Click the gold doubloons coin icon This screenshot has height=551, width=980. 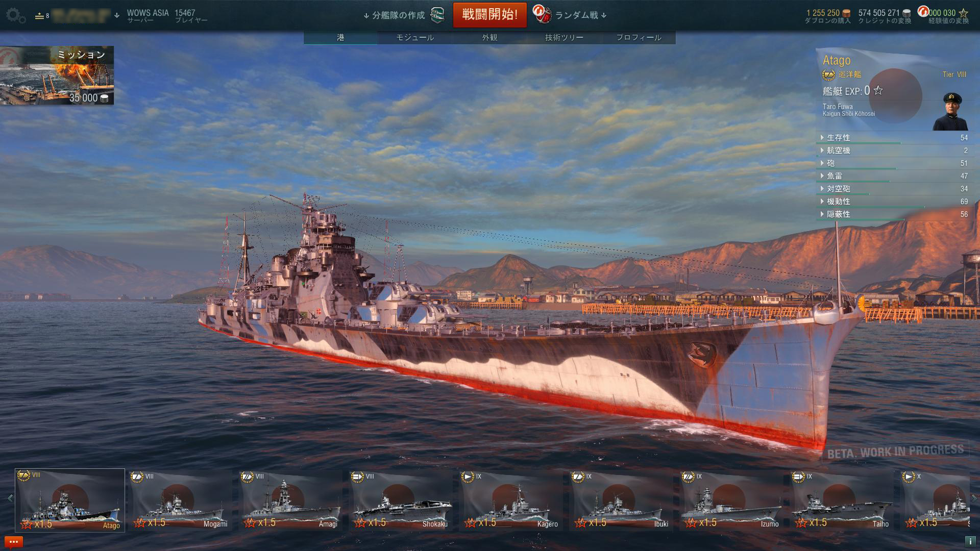(846, 13)
